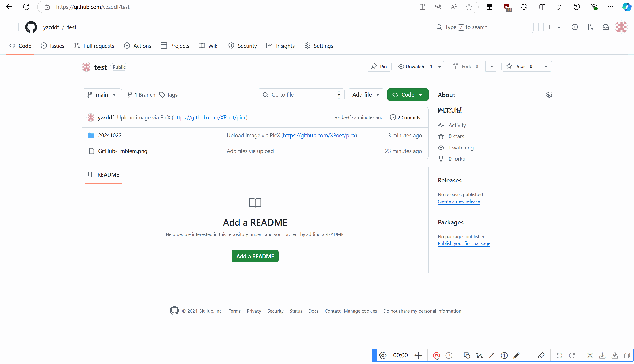The width and height of the screenshot is (634, 364).
Task: Toggle the Unwatch button for this repo
Action: pyautogui.click(x=416, y=66)
